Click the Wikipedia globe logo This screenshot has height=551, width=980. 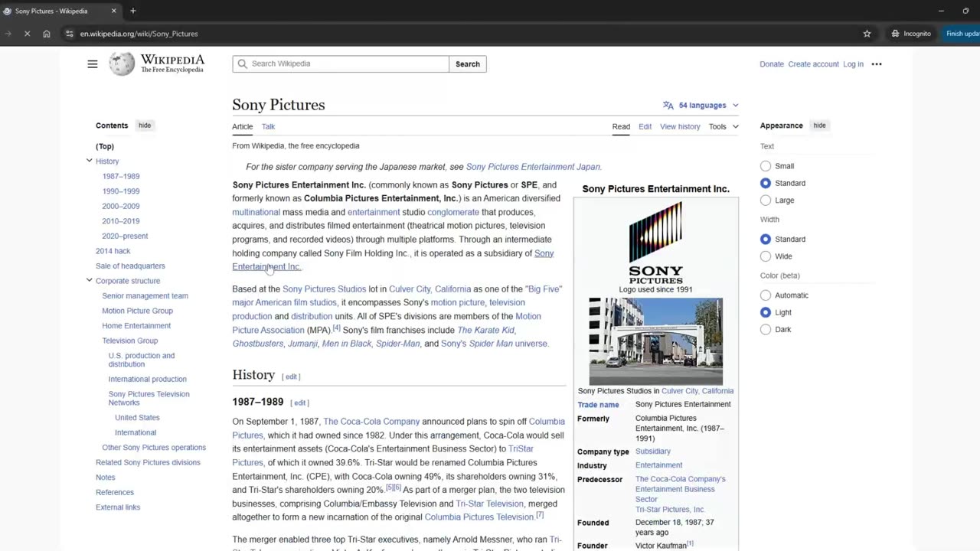122,64
